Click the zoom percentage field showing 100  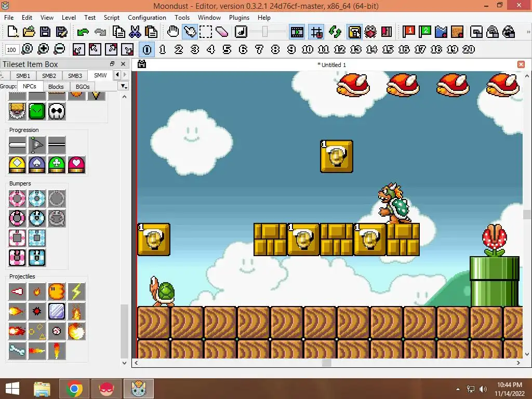(x=11, y=49)
